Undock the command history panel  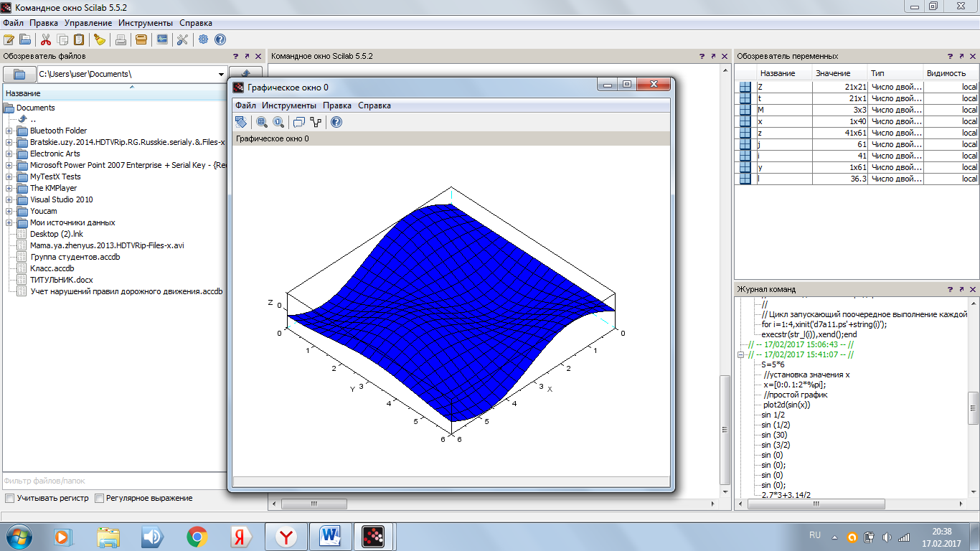961,289
